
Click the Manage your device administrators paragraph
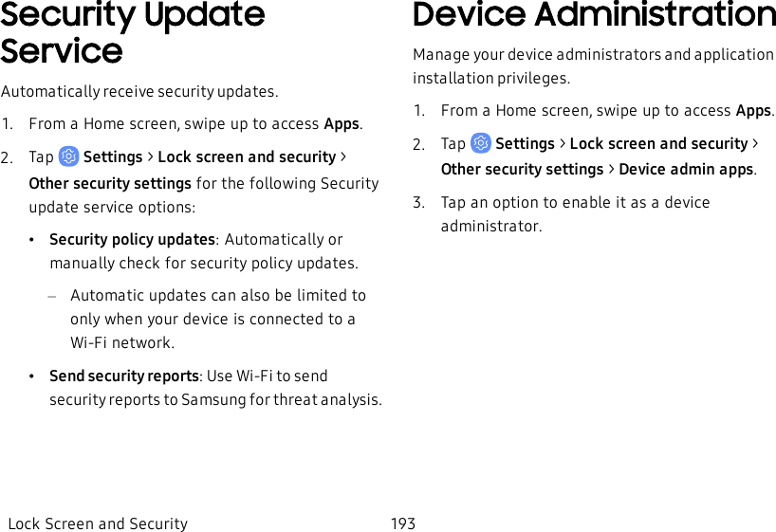click(x=593, y=66)
